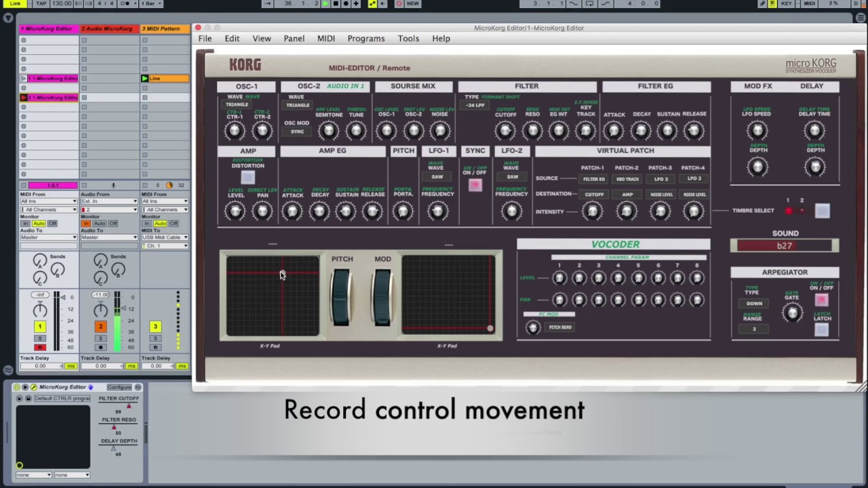Click the TAP tempo button
The height and width of the screenshot is (488, 868).
point(41,3)
